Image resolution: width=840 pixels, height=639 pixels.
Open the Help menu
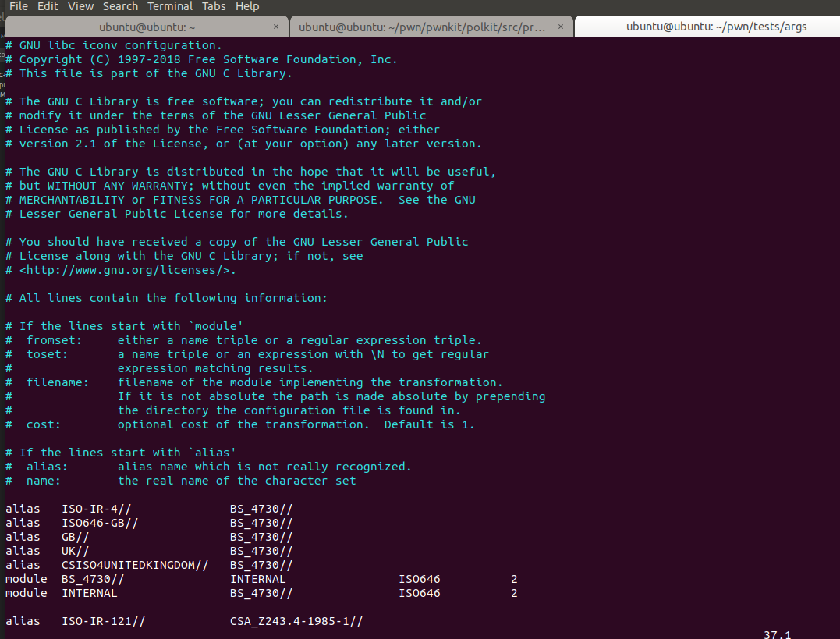point(247,6)
